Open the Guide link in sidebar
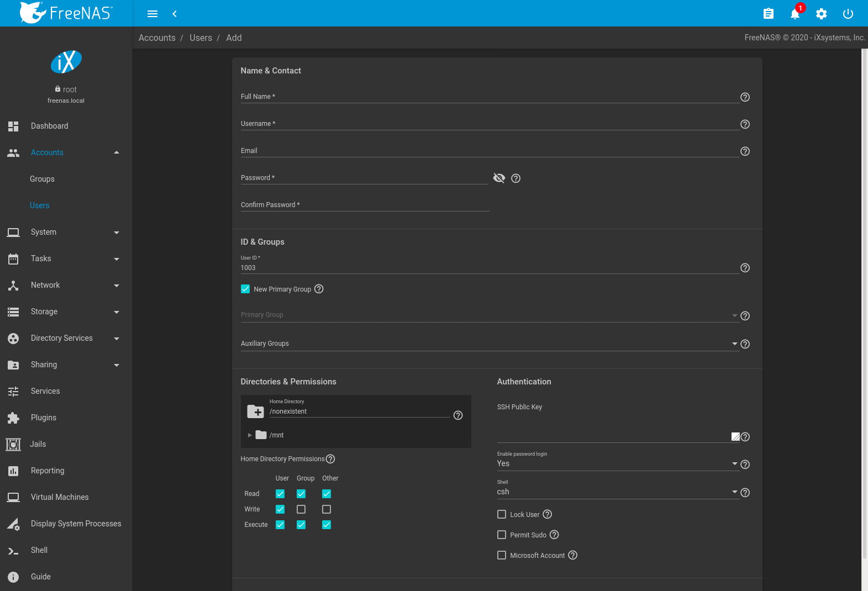Screen dimensions: 868x591 click(x=41, y=577)
